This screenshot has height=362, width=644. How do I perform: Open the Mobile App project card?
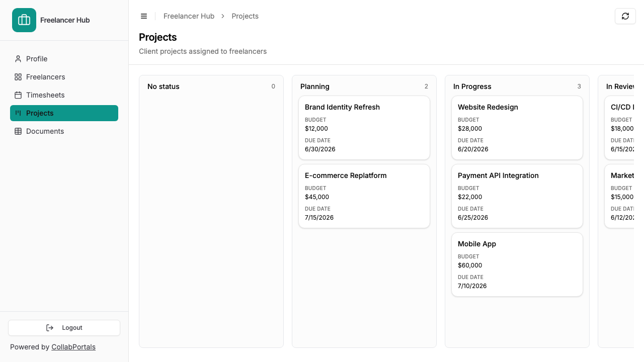click(x=517, y=264)
